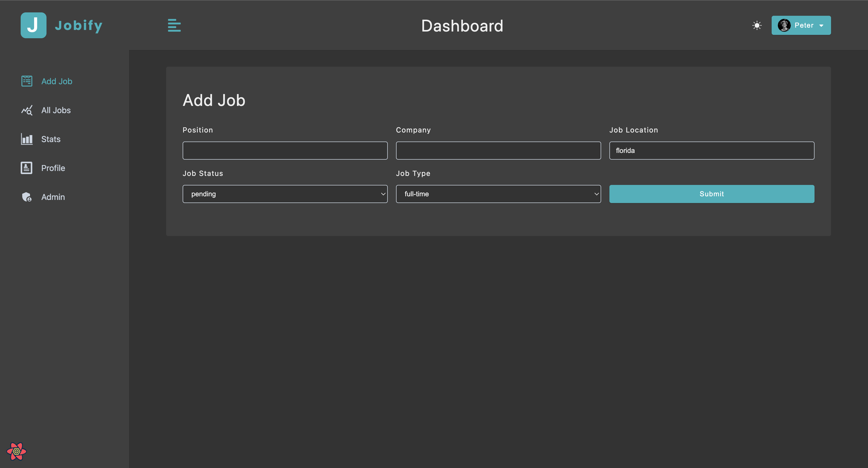
Task: Click the Admin shield icon
Action: pos(27,197)
